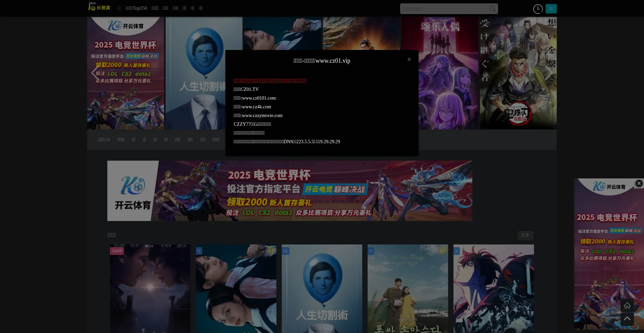644x333 pixels.
Task: Click the home icon above the scroll-to-top arrow
Action: [627, 306]
